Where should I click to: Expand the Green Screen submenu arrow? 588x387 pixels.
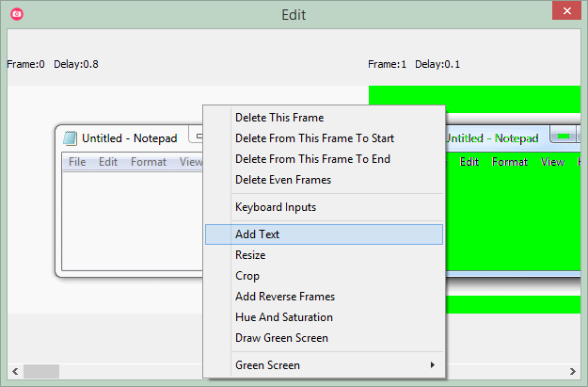[433, 364]
